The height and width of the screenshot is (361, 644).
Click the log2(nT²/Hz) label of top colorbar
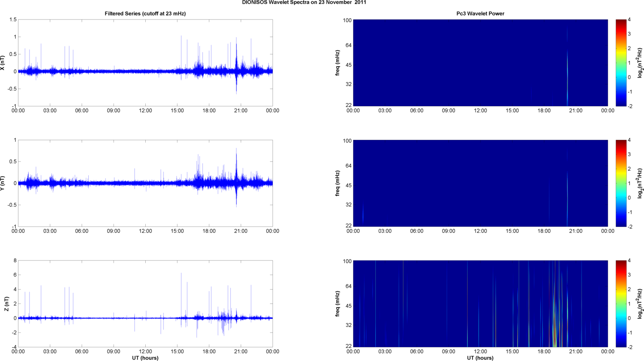tap(640, 63)
